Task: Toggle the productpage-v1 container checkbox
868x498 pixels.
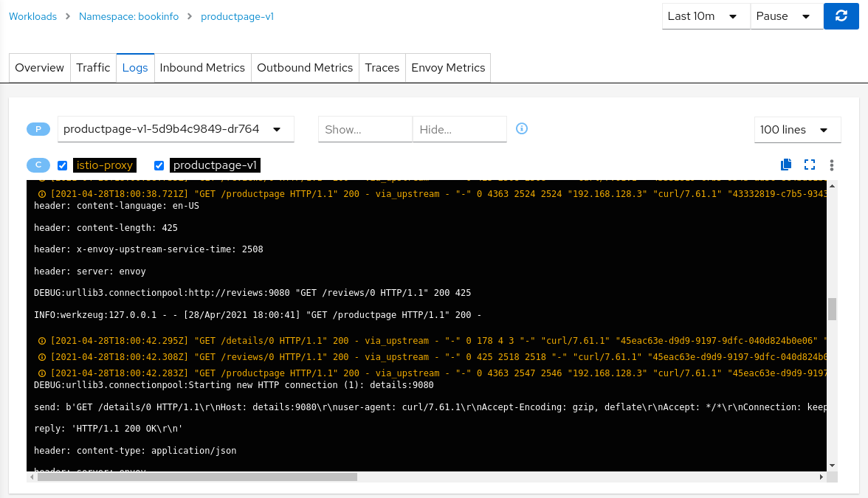Action: (159, 165)
